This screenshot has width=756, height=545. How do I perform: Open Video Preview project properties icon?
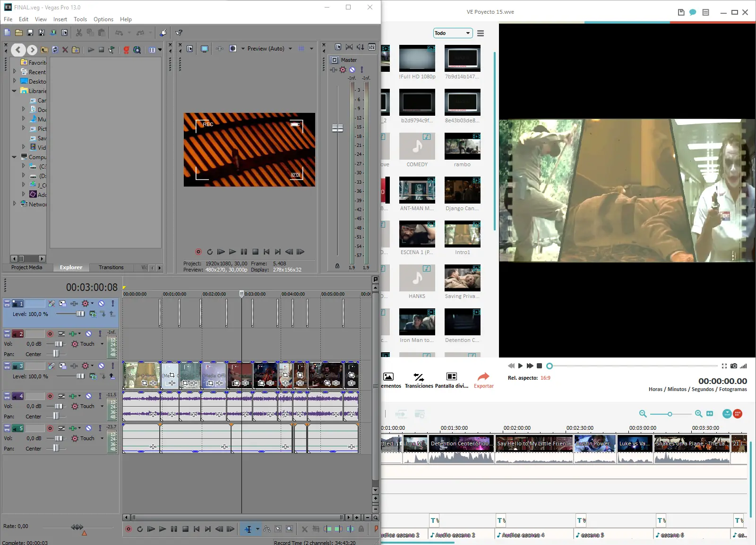(190, 49)
